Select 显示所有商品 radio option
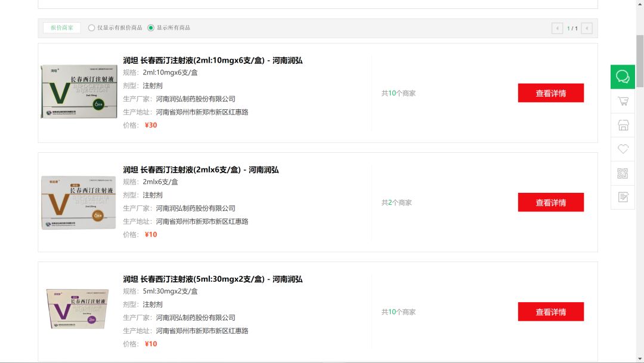The height and width of the screenshot is (363, 644). pyautogui.click(x=151, y=28)
